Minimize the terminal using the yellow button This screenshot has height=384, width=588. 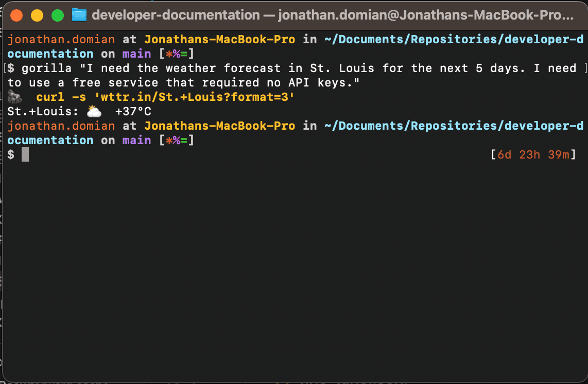pyautogui.click(x=37, y=15)
